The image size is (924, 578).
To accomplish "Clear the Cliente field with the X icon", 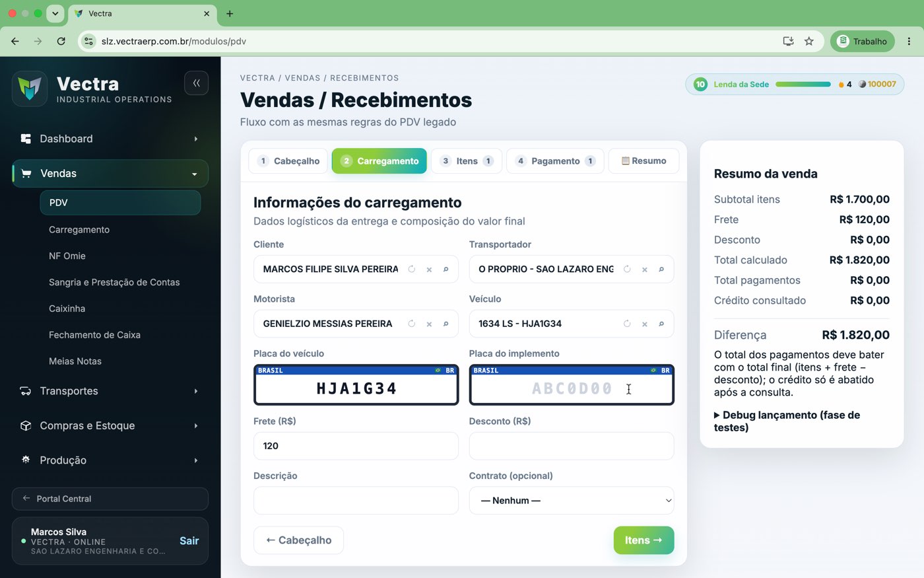I will 429,270.
